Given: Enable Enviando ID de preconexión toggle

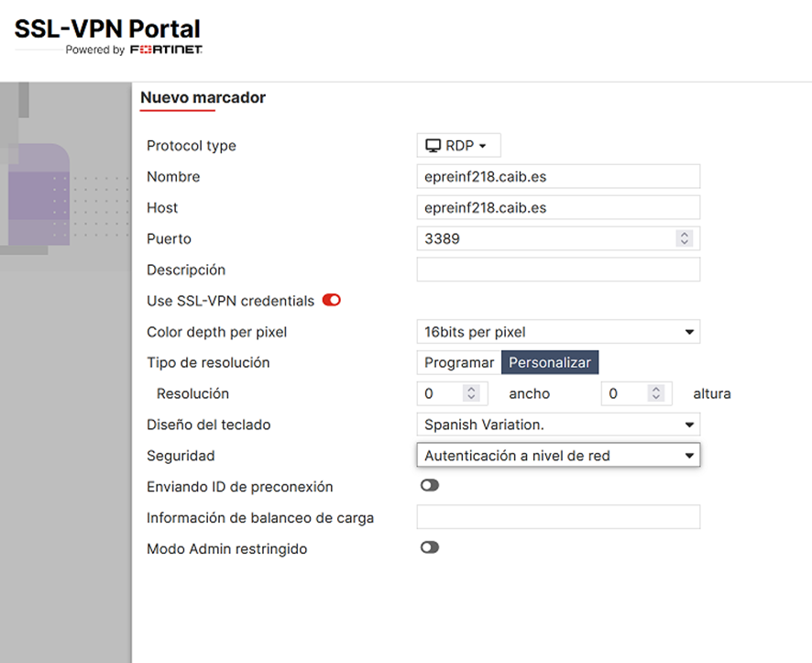Looking at the screenshot, I should pyautogui.click(x=429, y=486).
